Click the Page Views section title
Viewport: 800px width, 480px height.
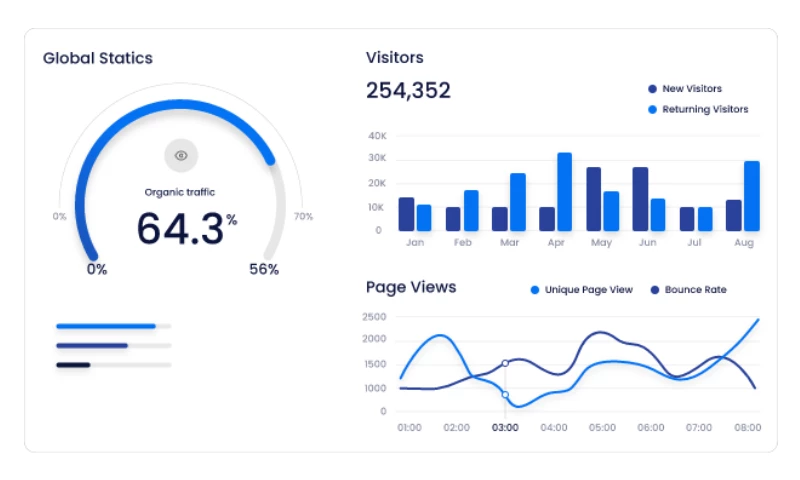[411, 288]
